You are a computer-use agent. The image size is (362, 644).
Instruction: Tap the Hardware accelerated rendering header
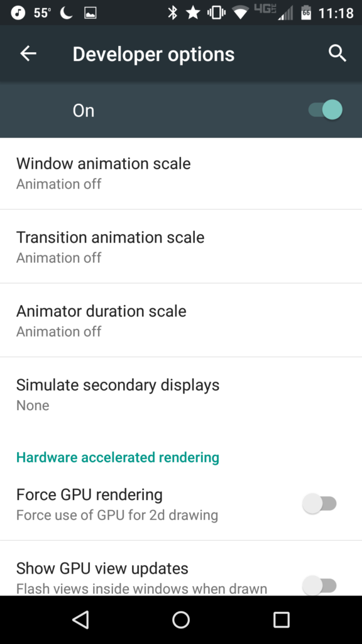(118, 457)
